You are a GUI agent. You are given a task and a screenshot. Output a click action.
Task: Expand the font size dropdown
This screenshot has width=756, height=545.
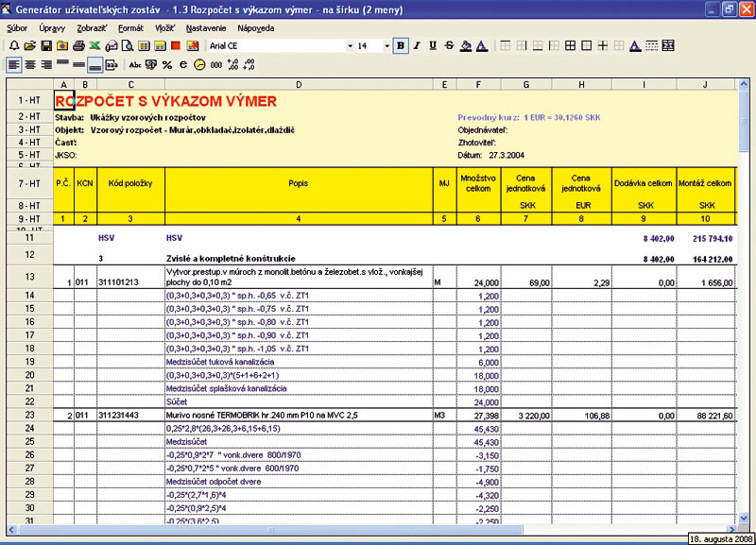(387, 46)
